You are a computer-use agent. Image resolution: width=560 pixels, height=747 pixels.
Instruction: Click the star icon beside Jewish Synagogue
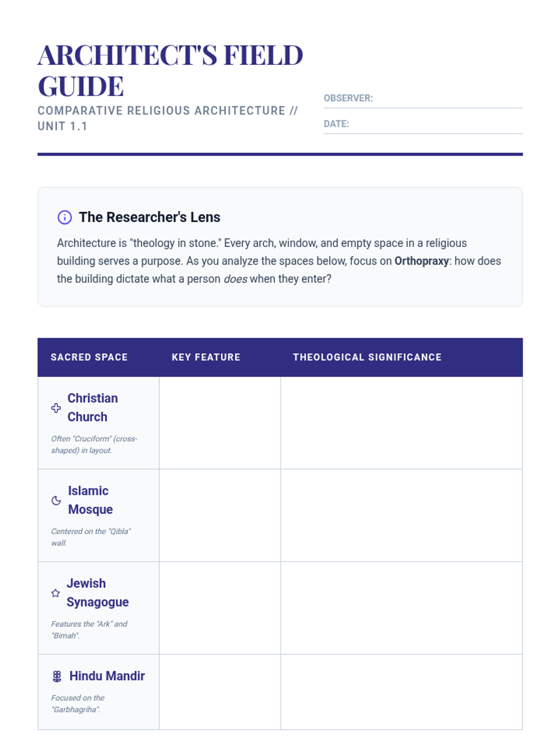point(56,593)
